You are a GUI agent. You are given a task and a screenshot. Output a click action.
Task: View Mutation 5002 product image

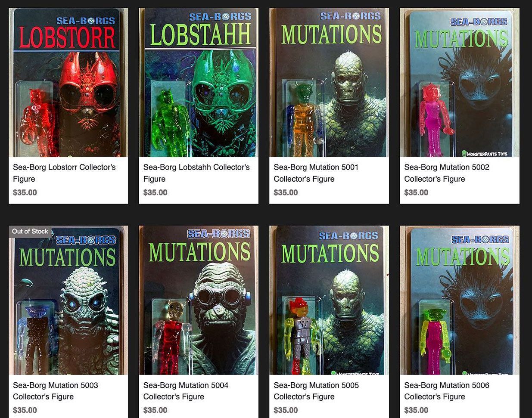(x=460, y=82)
